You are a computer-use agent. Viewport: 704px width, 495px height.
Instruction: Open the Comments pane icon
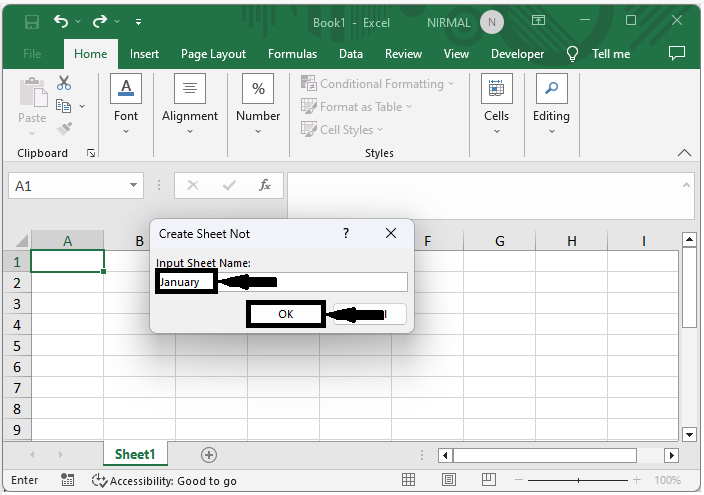[x=677, y=53]
